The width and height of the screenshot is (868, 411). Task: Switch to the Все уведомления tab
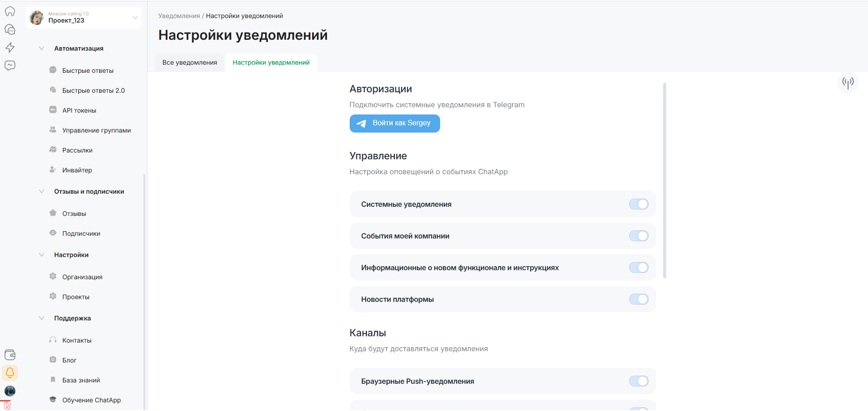pos(190,62)
